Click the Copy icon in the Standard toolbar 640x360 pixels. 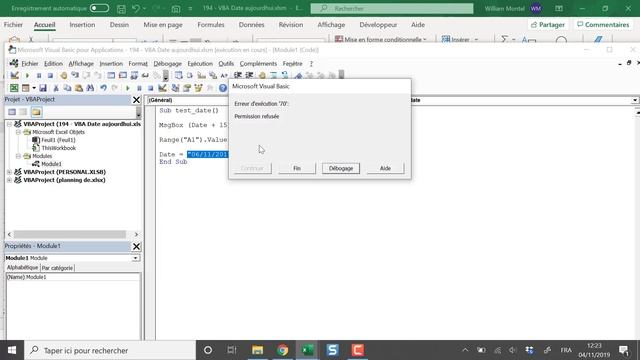pos(67,88)
